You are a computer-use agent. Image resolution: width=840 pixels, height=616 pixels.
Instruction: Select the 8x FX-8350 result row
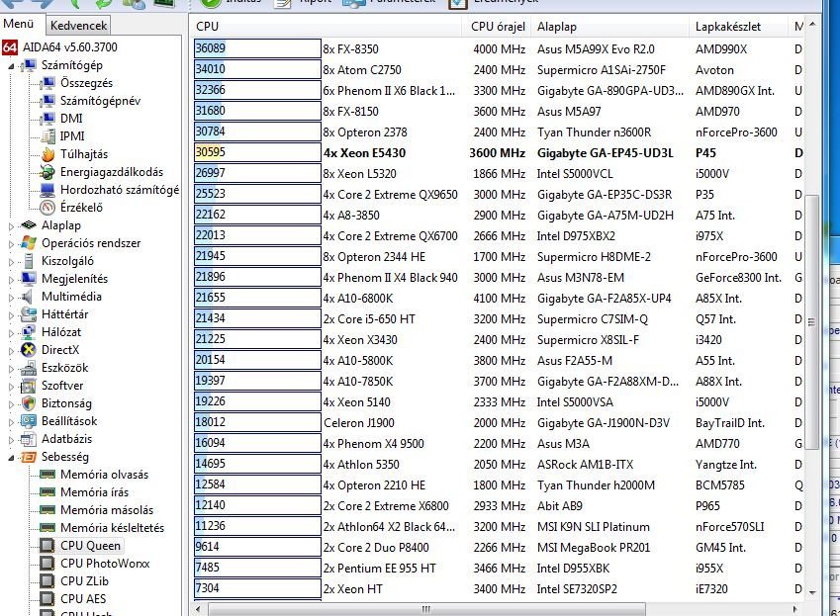pyautogui.click(x=499, y=48)
